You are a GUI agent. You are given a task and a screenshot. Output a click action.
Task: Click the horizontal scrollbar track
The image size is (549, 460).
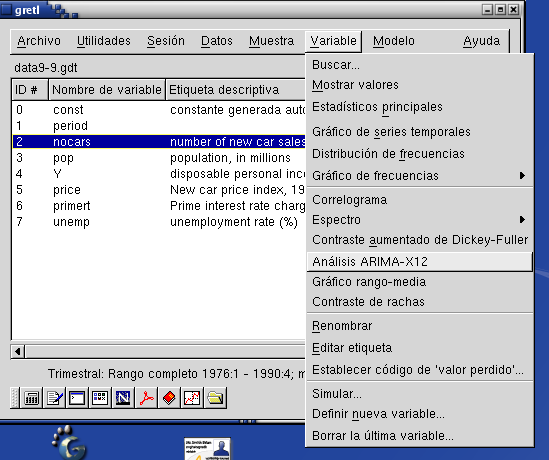[x=165, y=351]
